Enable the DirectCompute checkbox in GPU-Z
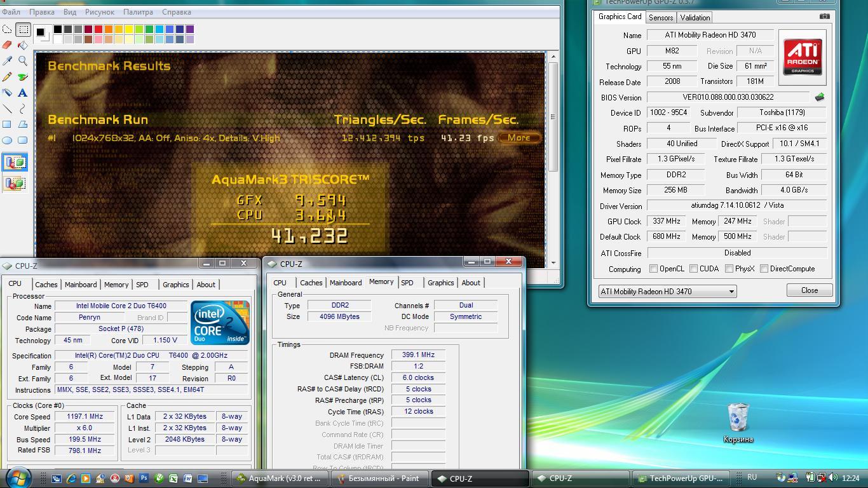Viewport: 868px width, 488px height. point(764,269)
